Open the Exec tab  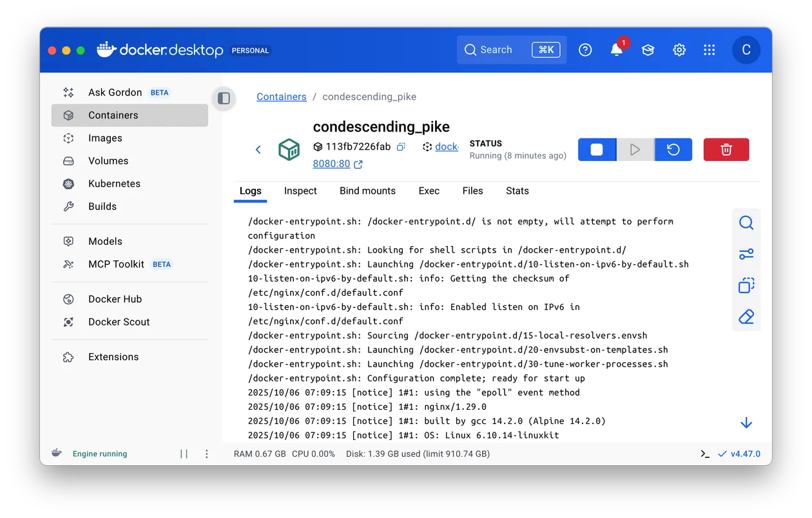(x=429, y=191)
